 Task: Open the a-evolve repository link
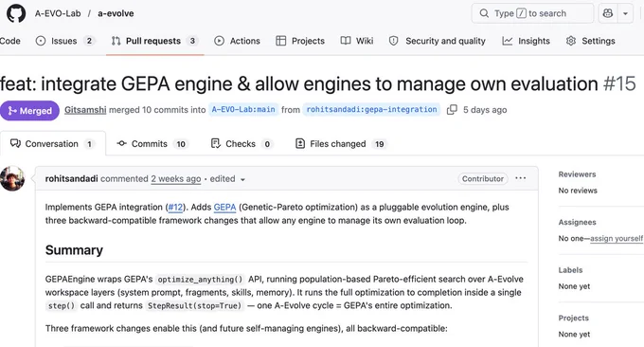(x=116, y=13)
